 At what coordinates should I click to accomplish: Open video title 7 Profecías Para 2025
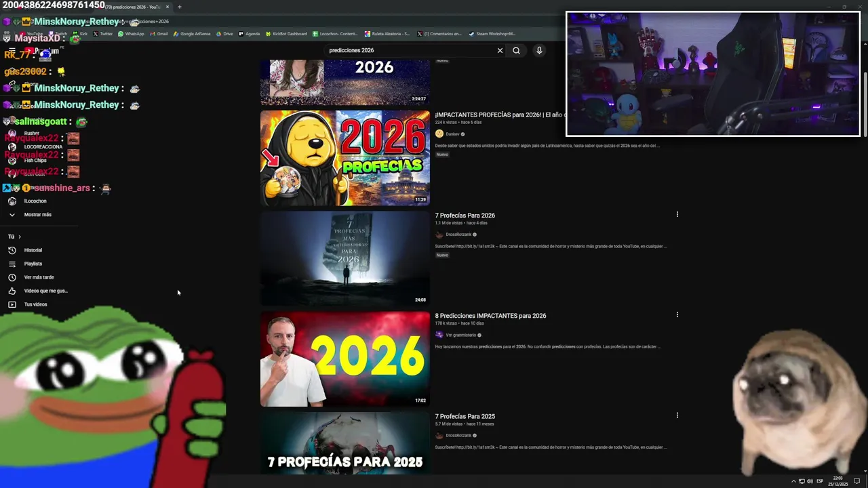point(465,416)
